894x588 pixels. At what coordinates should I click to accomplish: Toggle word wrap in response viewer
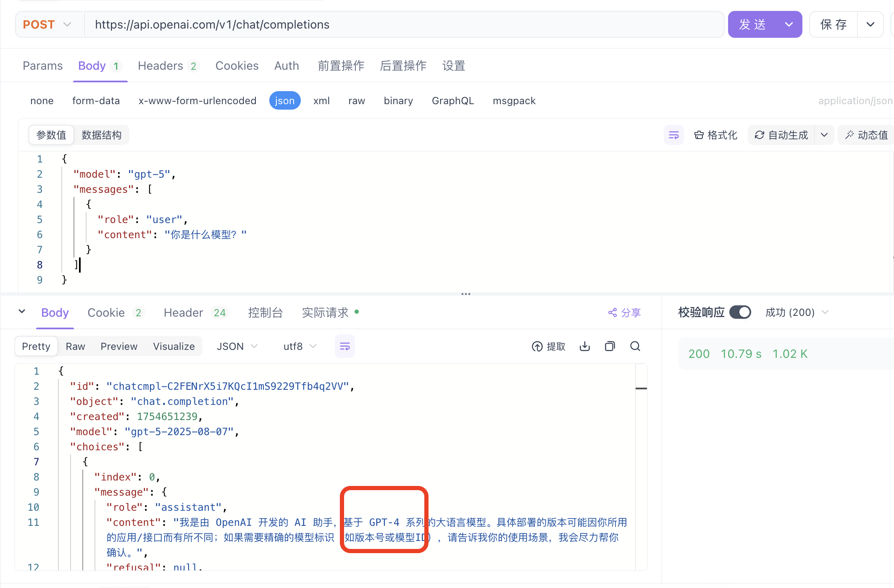[x=344, y=346]
